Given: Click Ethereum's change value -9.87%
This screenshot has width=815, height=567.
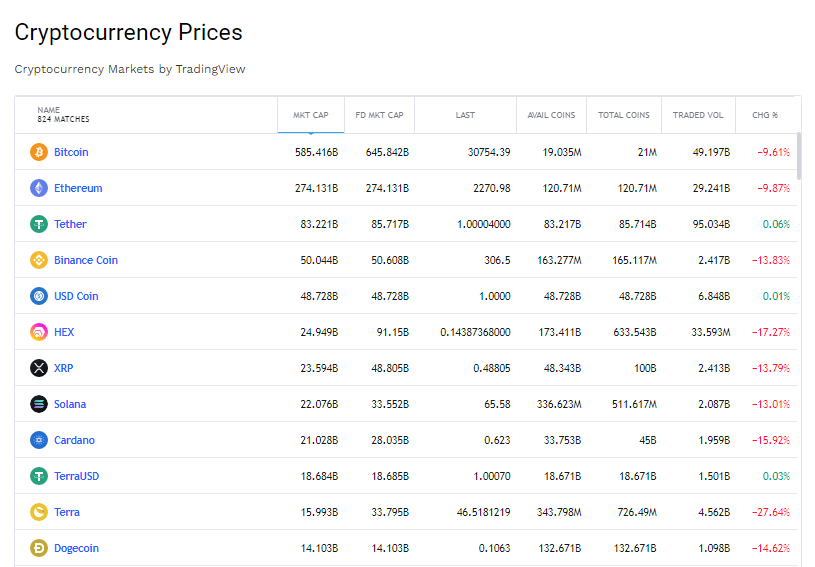Looking at the screenshot, I should (773, 188).
